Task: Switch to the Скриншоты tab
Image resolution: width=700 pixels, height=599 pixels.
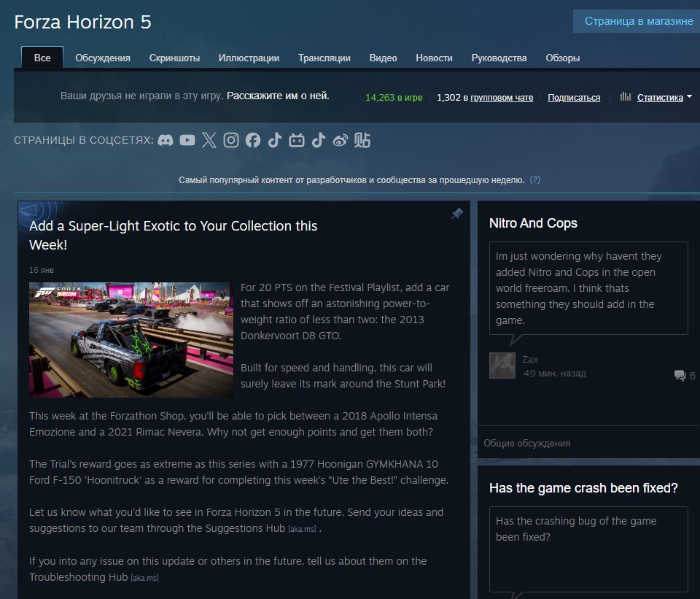Action: tap(174, 58)
